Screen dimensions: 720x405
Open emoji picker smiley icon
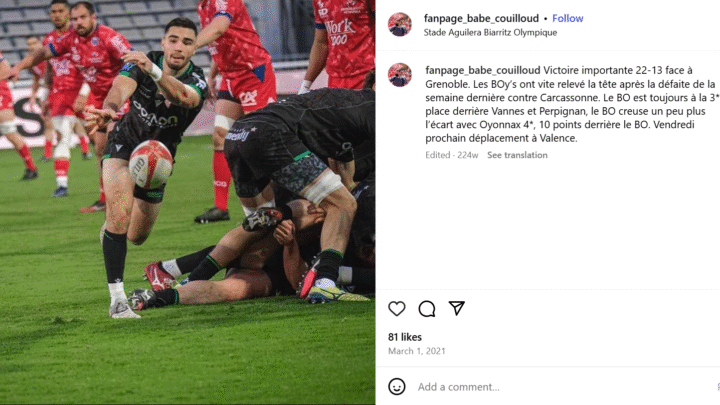tap(397, 387)
